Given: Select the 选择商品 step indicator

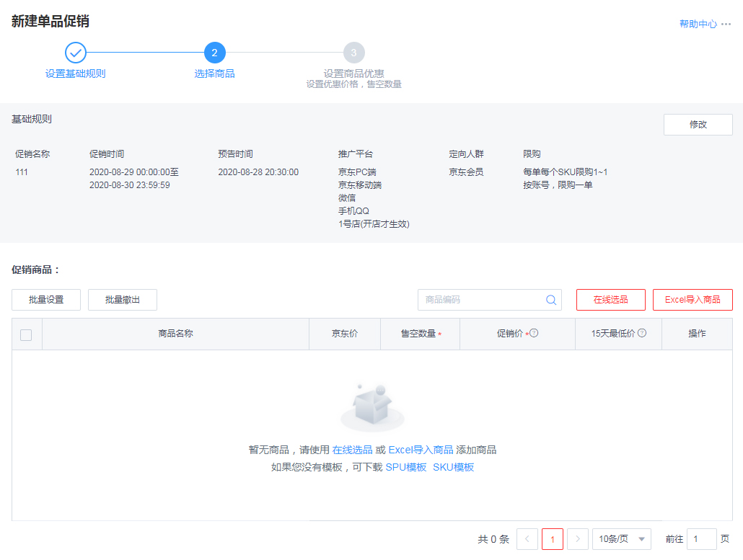Looking at the screenshot, I should coord(214,52).
